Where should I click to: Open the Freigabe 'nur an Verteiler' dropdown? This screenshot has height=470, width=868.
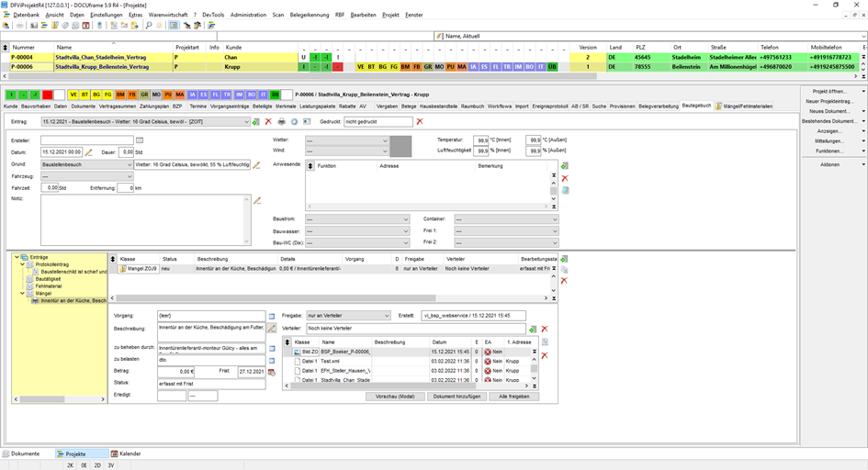coord(387,316)
